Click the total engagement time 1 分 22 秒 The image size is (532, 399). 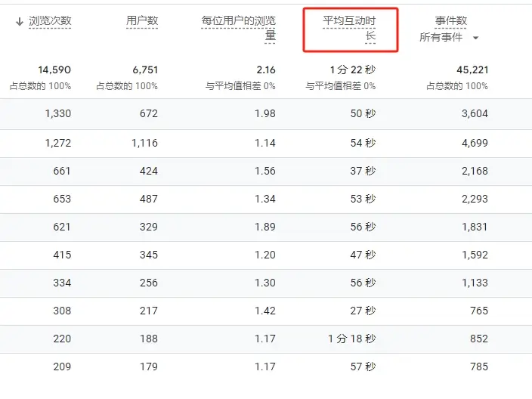point(353,70)
